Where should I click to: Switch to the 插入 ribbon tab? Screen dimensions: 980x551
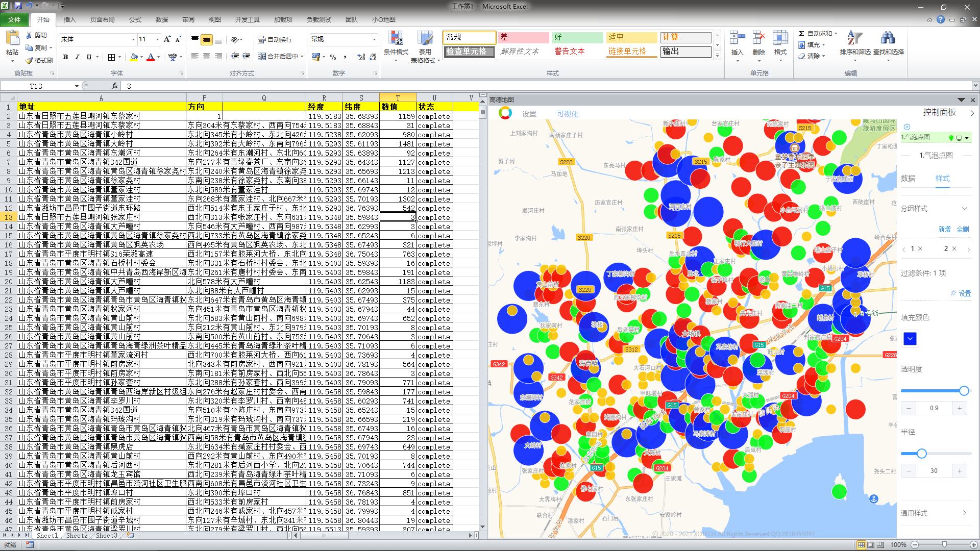pos(69,19)
